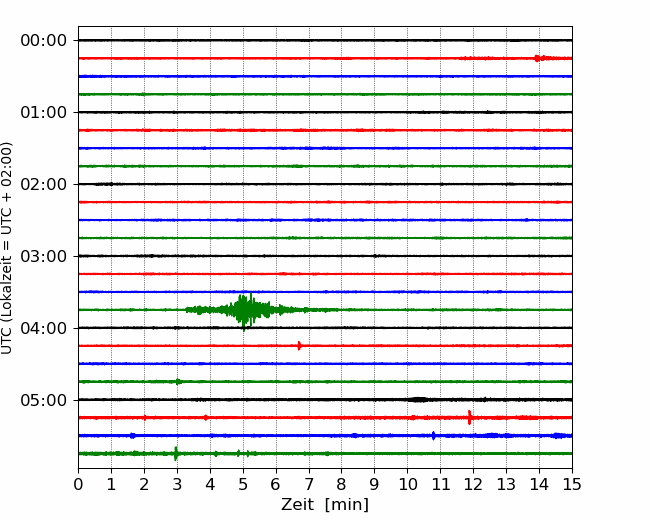Image resolution: width=650 pixels, height=520 pixels.
Task: Click the red burst near minute 14 on second trace
Action: point(538,58)
